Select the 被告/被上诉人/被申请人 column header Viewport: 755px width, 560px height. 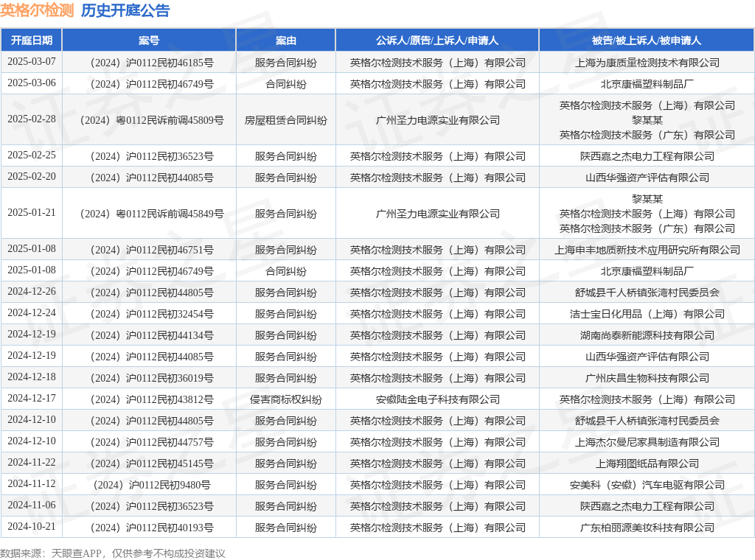coord(647,41)
